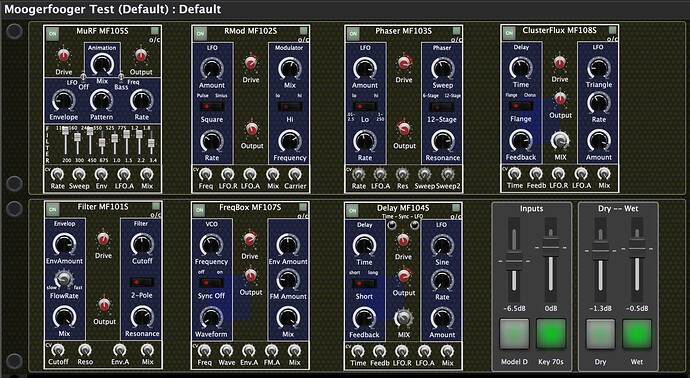Click the MuRF Animation Mix knob
This screenshot has width=690, height=378.
click(x=102, y=64)
